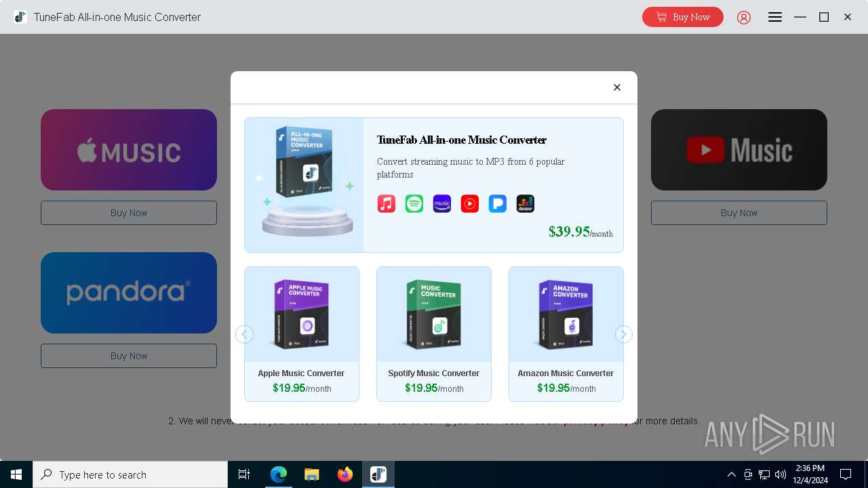Select the Apple Music Converter box image

pos(302,314)
